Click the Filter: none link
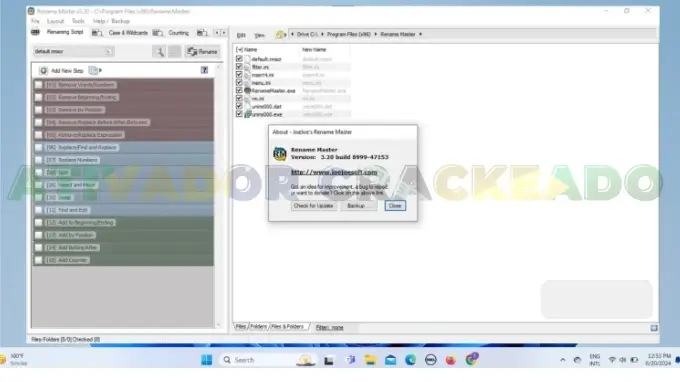Viewport: 680px width, 382px height. coord(330,328)
